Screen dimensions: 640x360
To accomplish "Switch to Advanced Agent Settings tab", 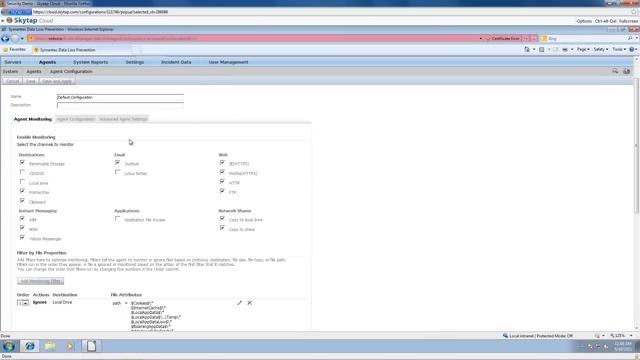I will click(x=123, y=119).
